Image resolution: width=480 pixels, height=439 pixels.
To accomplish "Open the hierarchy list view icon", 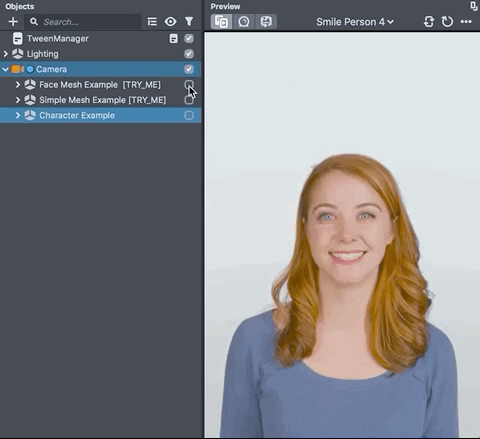I will [x=152, y=22].
